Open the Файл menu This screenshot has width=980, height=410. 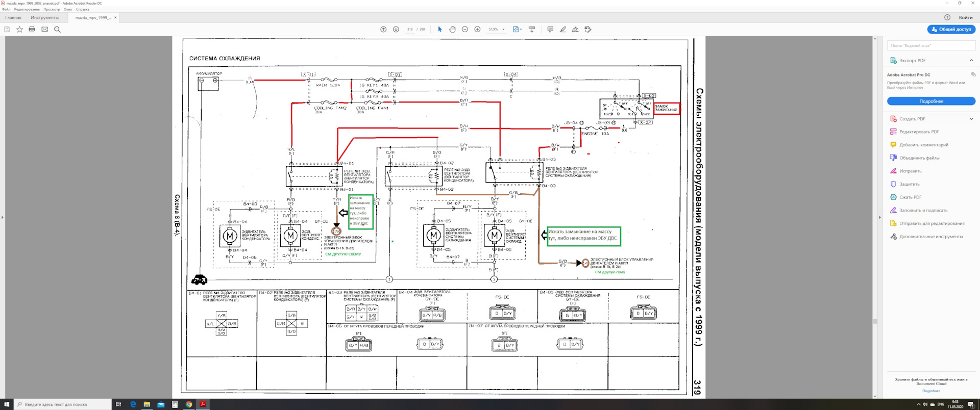tap(6, 10)
